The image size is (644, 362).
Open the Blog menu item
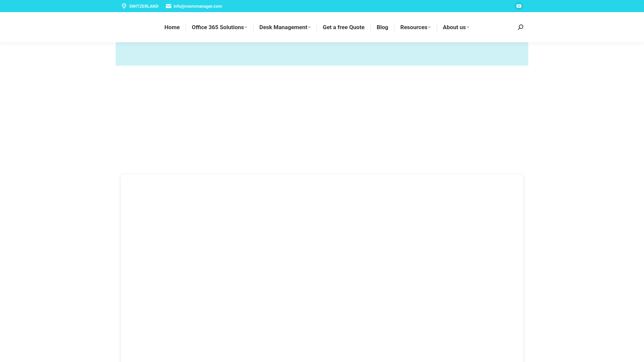[x=382, y=27]
